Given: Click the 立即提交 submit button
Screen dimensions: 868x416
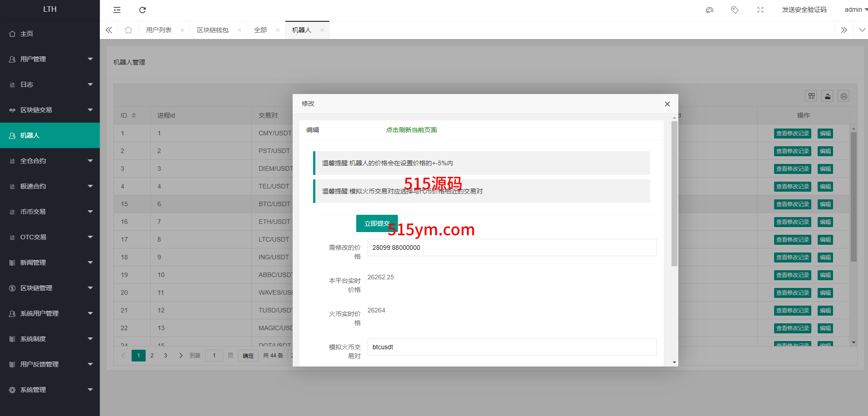Looking at the screenshot, I should 377,223.
